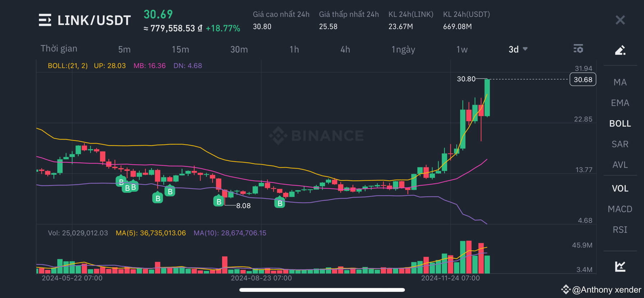Image resolution: width=644 pixels, height=298 pixels.
Task: Select the 15m timeframe
Action: [180, 49]
